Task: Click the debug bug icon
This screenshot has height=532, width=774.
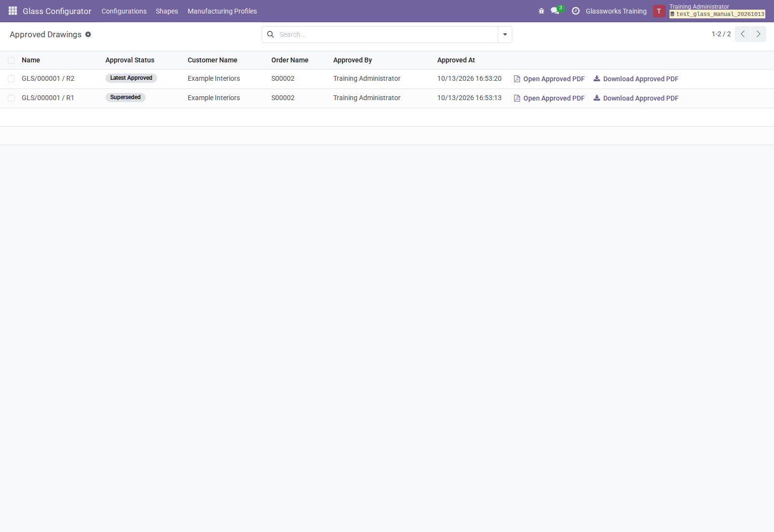Action: coord(541,11)
